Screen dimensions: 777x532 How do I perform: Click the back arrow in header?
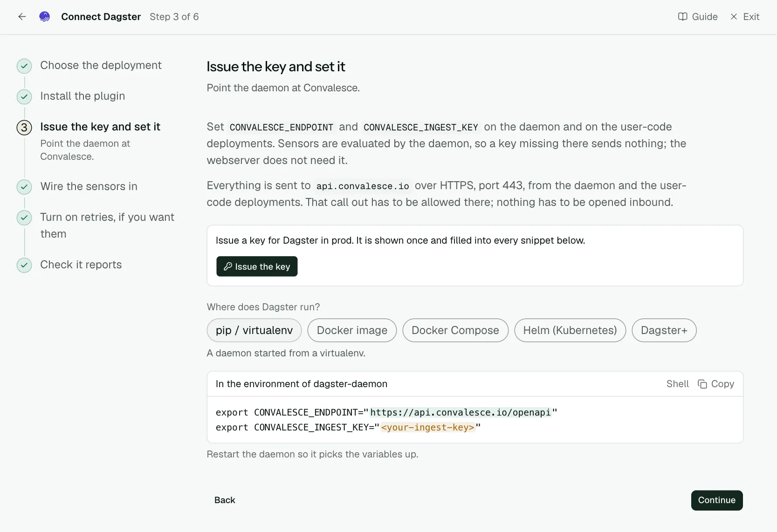[22, 17]
